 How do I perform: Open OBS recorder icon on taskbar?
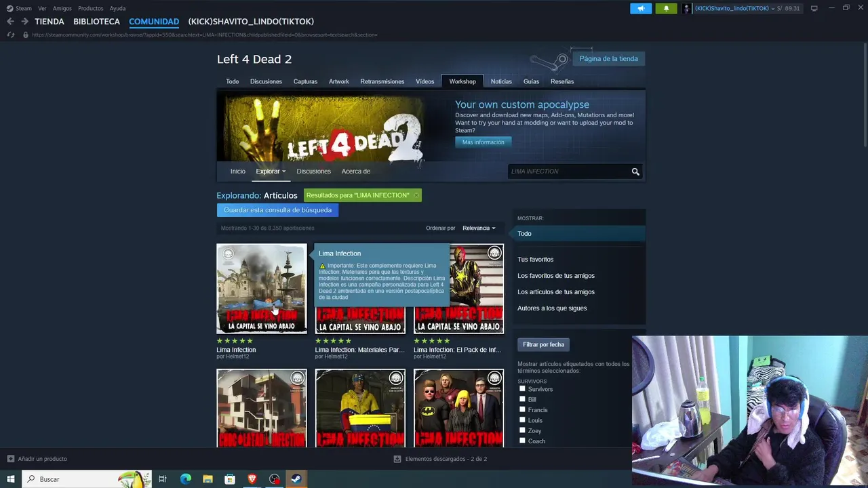(x=274, y=479)
